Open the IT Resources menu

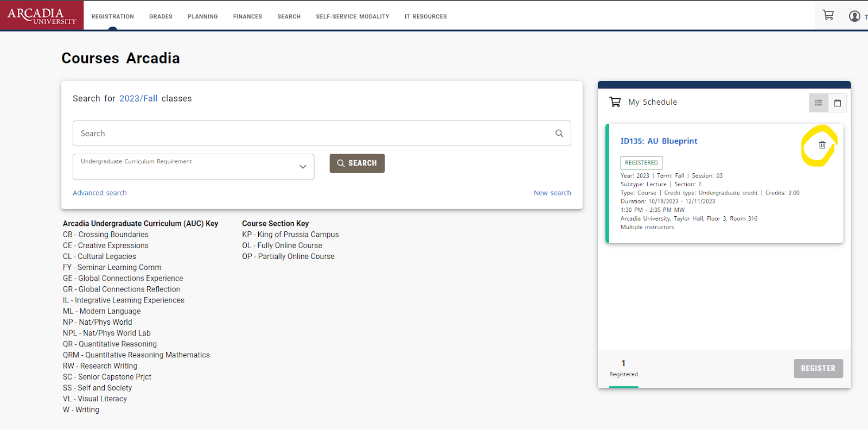click(x=426, y=17)
